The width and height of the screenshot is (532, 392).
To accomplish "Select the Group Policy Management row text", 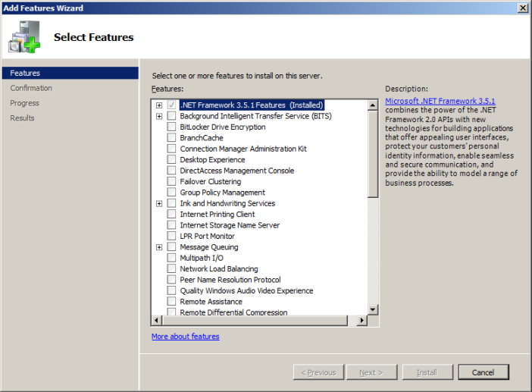I will tap(223, 193).
